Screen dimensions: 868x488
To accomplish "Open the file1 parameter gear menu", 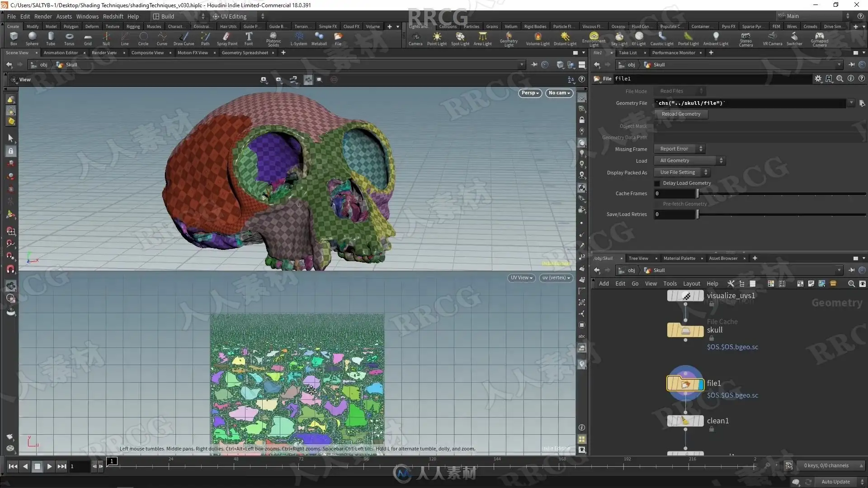I will (x=818, y=79).
